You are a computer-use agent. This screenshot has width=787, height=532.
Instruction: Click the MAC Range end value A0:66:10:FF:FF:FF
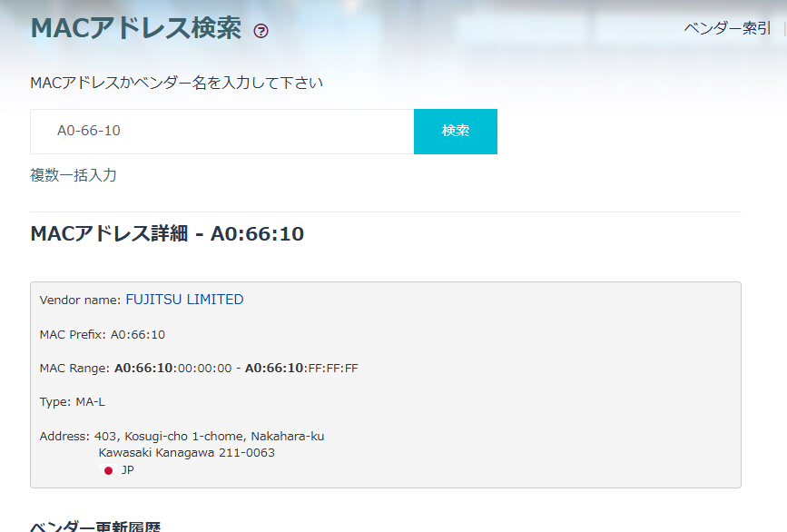(x=301, y=369)
